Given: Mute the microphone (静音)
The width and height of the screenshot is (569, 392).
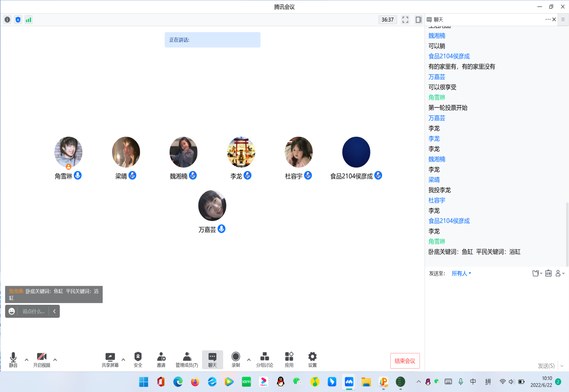Looking at the screenshot, I should point(13,359).
